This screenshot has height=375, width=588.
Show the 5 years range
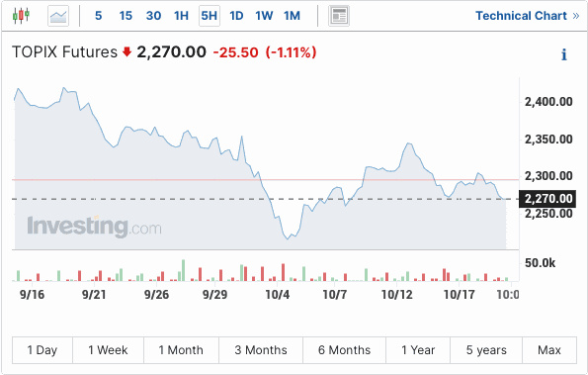(x=486, y=350)
